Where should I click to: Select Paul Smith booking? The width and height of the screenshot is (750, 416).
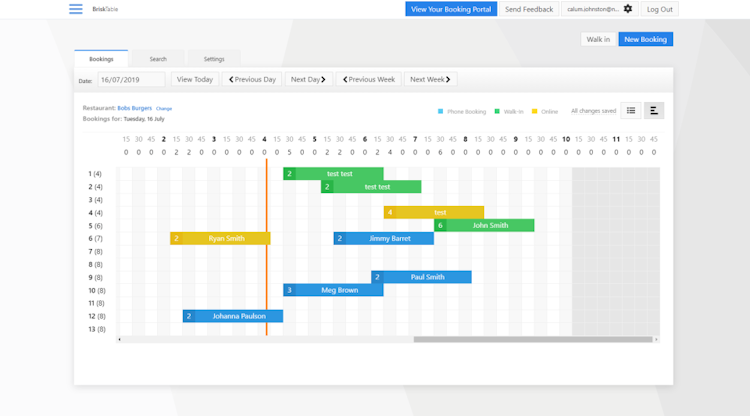click(x=421, y=277)
